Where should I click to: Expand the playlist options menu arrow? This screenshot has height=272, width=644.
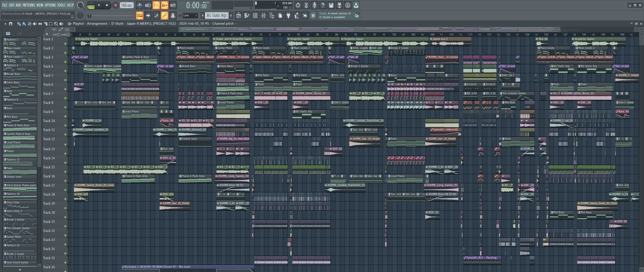pyautogui.click(x=5, y=24)
